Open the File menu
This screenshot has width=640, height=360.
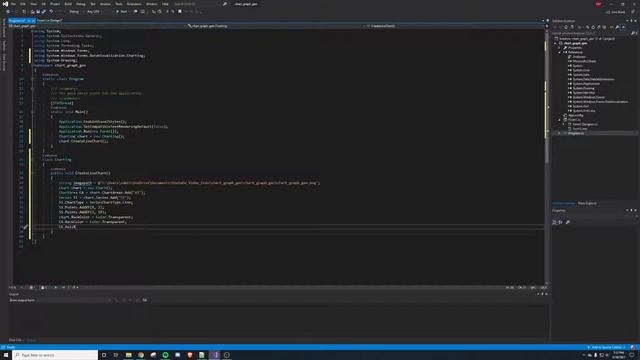[x=13, y=4]
